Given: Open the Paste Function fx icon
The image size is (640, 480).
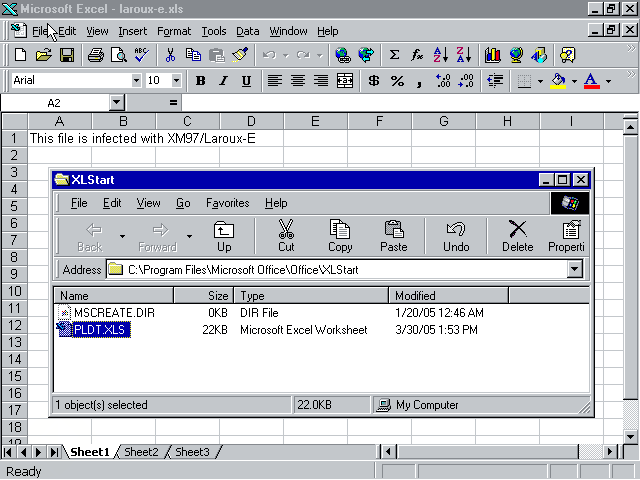Looking at the screenshot, I should 417,55.
